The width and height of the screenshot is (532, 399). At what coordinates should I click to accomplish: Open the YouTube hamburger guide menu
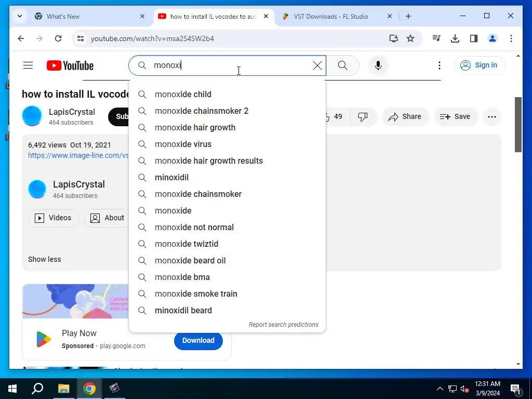click(x=28, y=65)
